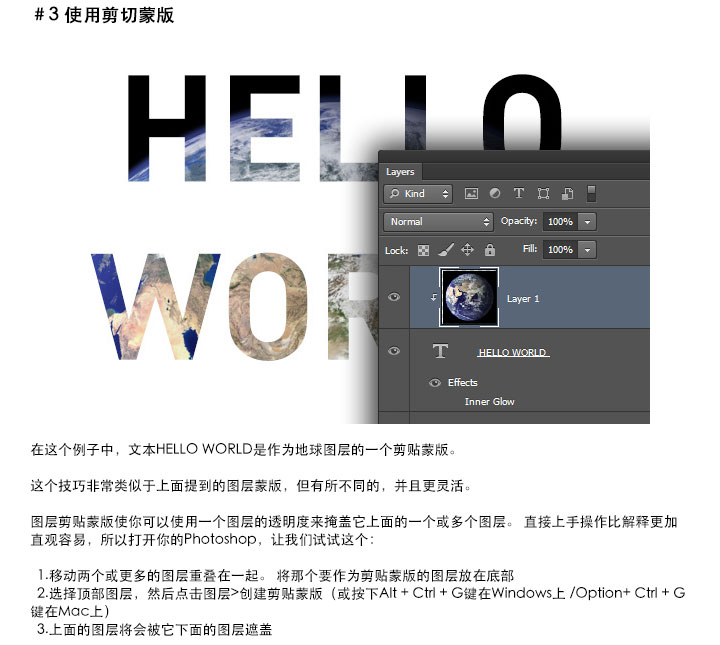720x645 pixels.
Task: Filter layers by adjustment layer icon
Action: point(494,194)
